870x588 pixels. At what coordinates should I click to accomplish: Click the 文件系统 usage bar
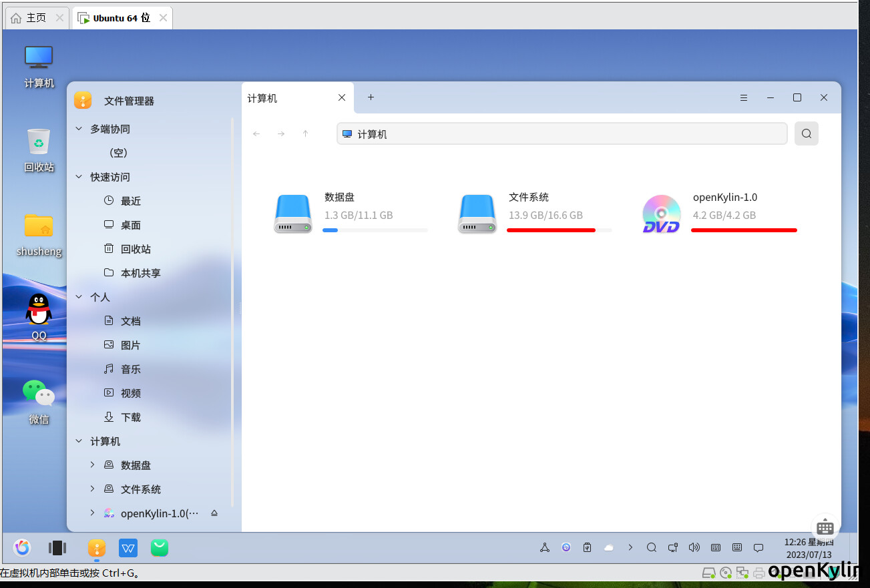559,230
